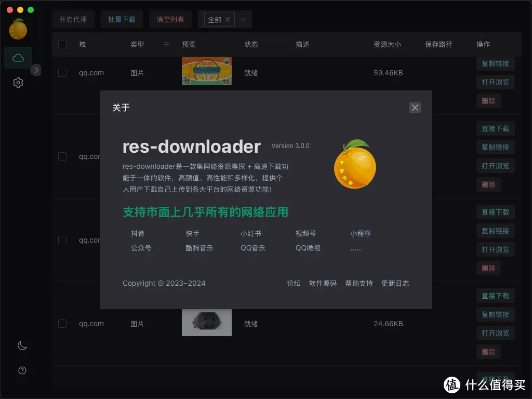Image resolution: width=532 pixels, height=399 pixels.
Task: Click 打开浏览 in the 59.46KB row
Action: 495,82
